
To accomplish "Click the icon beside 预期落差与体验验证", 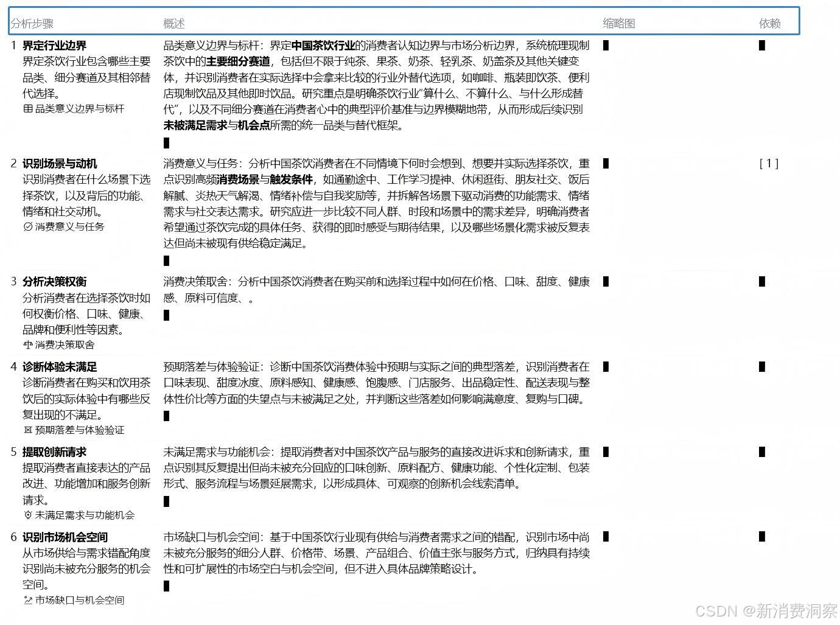I will tap(27, 430).
